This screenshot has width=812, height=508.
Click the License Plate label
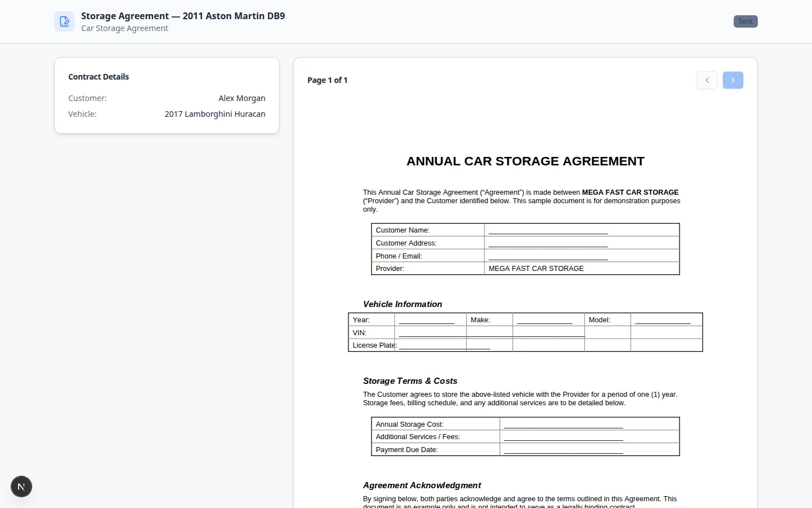coord(375,345)
